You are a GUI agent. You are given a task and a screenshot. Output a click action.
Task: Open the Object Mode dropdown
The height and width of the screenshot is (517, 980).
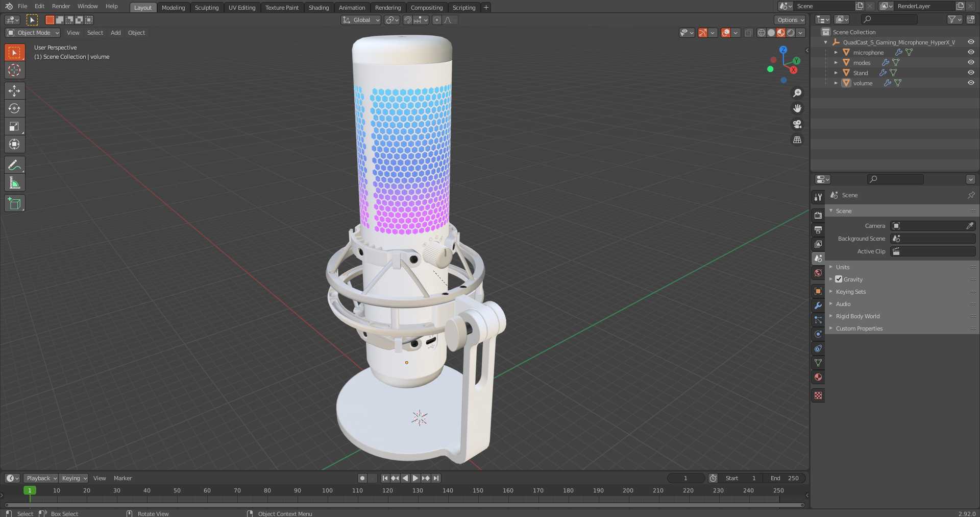33,33
